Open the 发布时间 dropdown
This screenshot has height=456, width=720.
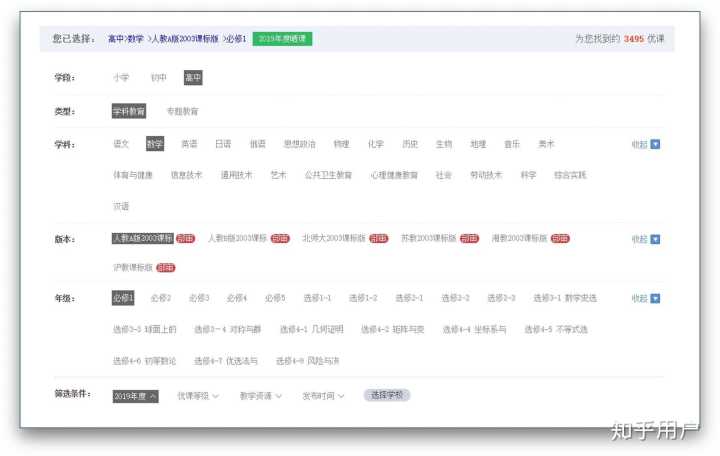click(323, 396)
